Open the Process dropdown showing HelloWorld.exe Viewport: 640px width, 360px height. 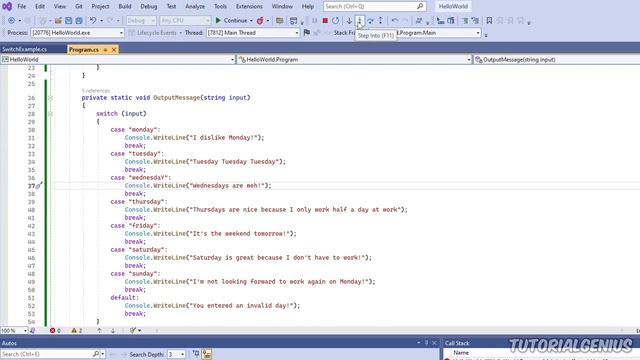coord(77,33)
